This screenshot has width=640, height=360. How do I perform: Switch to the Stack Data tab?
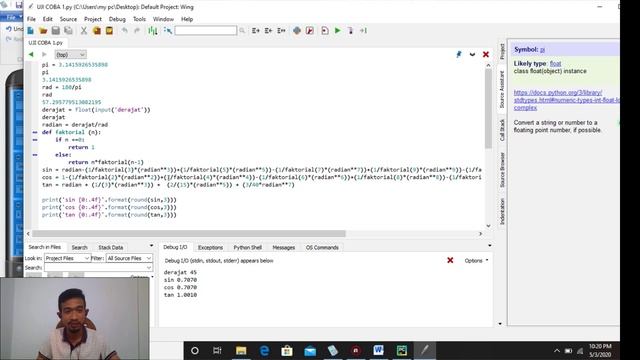[110, 247]
